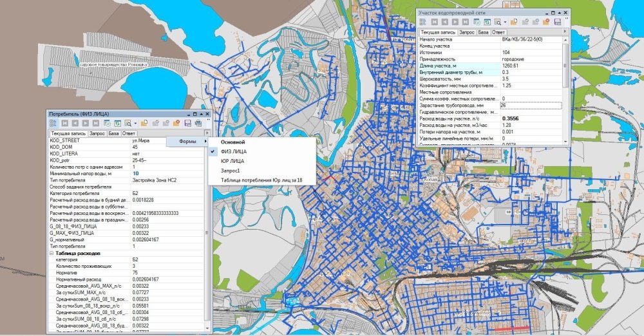
Task: Go to next record in Потребитель panel
Action: [x=86, y=123]
